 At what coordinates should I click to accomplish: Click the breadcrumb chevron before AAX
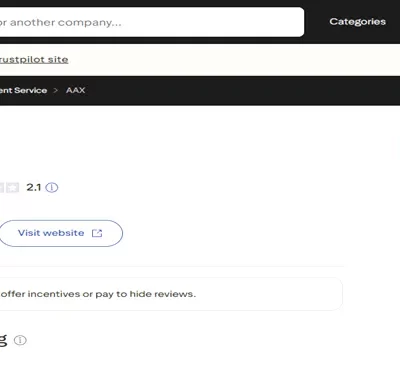(56, 90)
